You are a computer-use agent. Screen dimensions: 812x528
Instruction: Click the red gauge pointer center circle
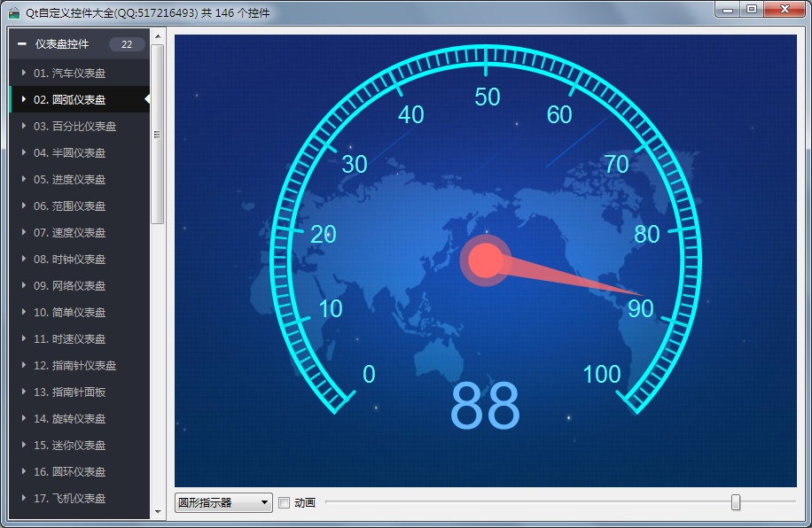pos(485,260)
